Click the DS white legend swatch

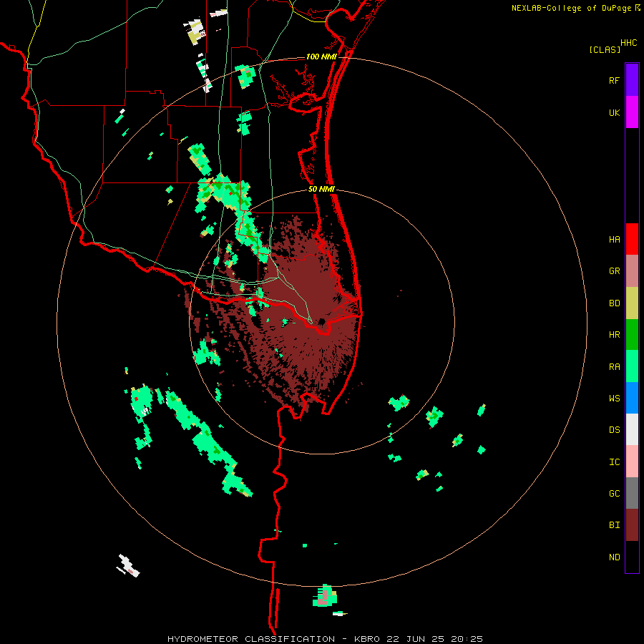coord(632,429)
